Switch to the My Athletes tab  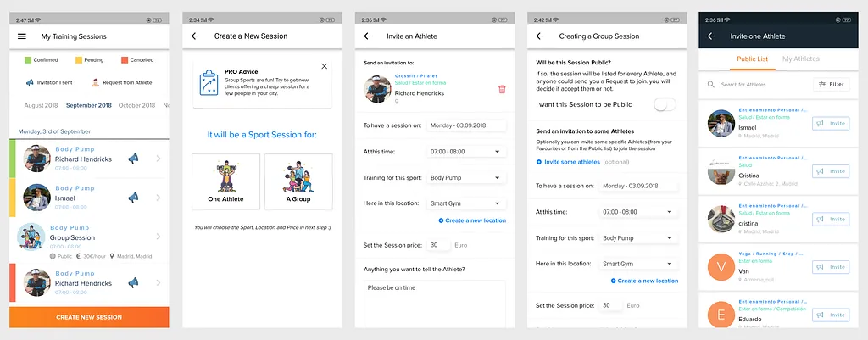(800, 59)
